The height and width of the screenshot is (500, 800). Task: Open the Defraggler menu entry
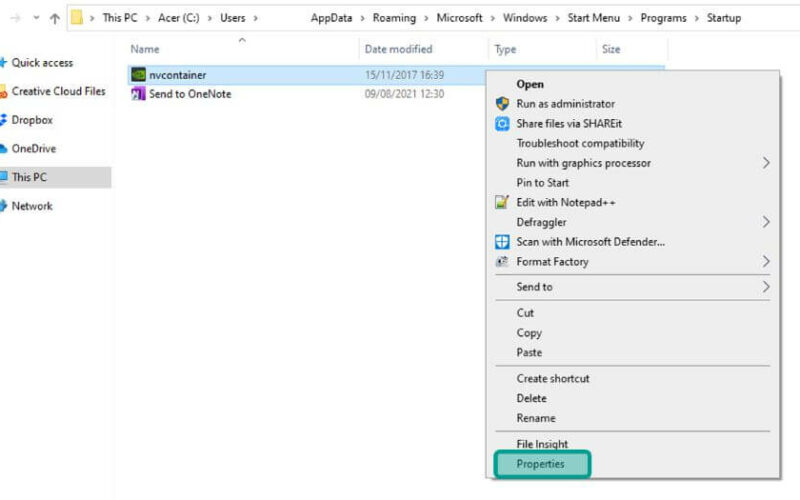pyautogui.click(x=541, y=222)
